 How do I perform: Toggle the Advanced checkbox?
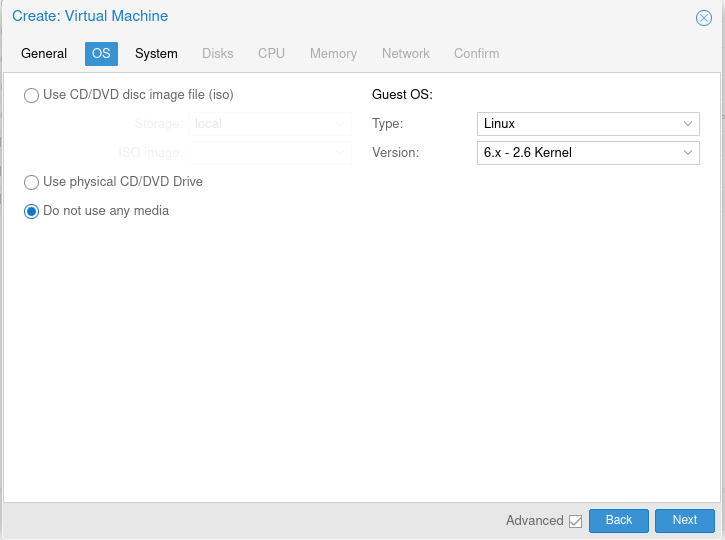point(575,521)
